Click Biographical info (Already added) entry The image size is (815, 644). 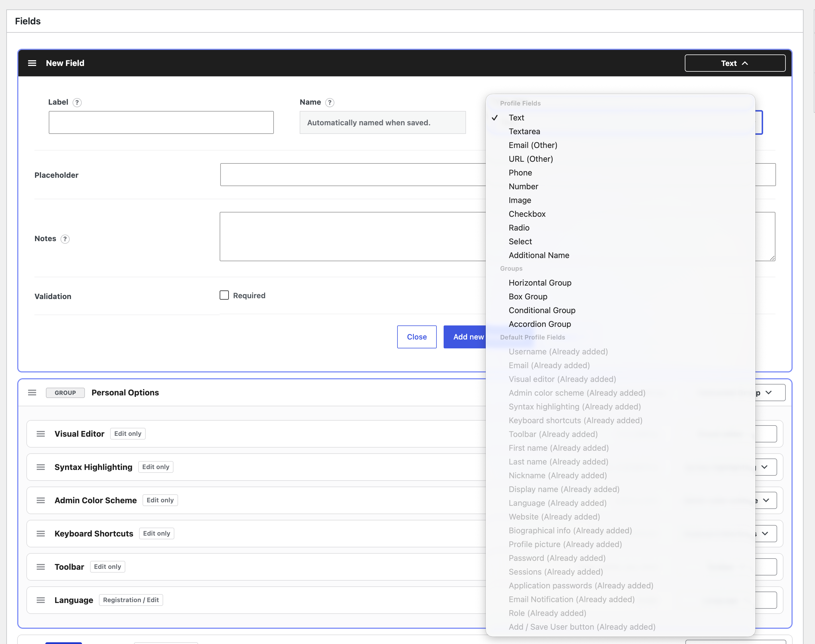(x=620, y=530)
